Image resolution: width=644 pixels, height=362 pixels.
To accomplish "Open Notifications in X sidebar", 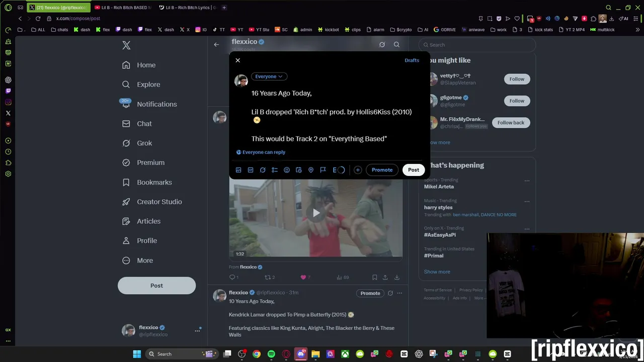I will coord(149,104).
